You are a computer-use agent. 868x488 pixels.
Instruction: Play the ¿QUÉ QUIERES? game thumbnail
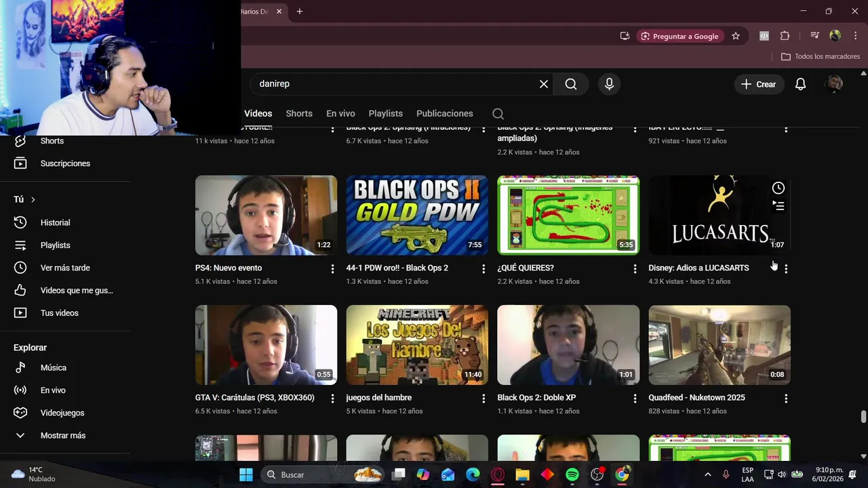[x=568, y=216]
